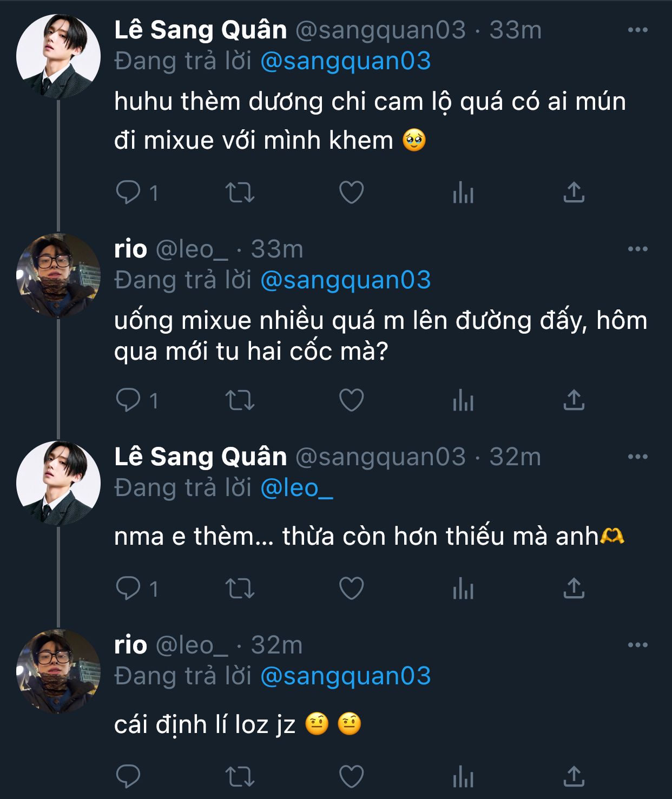Retweet rio's "uống mixue nhiều quá" tweet

pos(240,400)
